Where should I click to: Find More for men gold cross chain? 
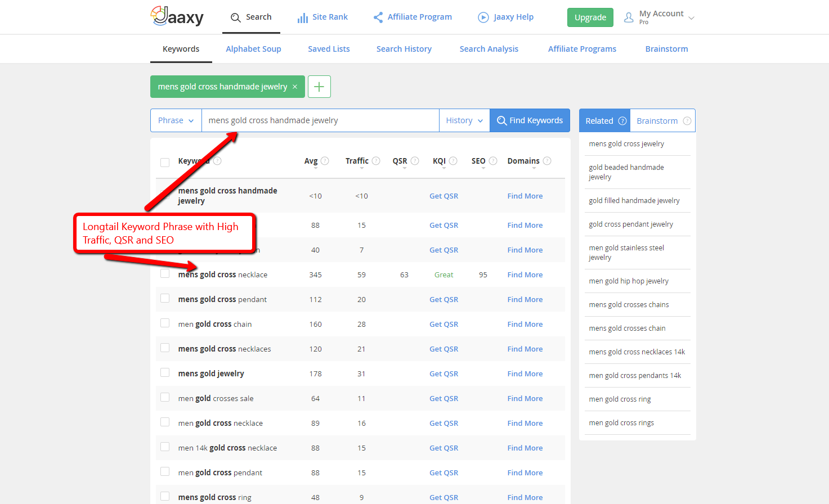(525, 325)
